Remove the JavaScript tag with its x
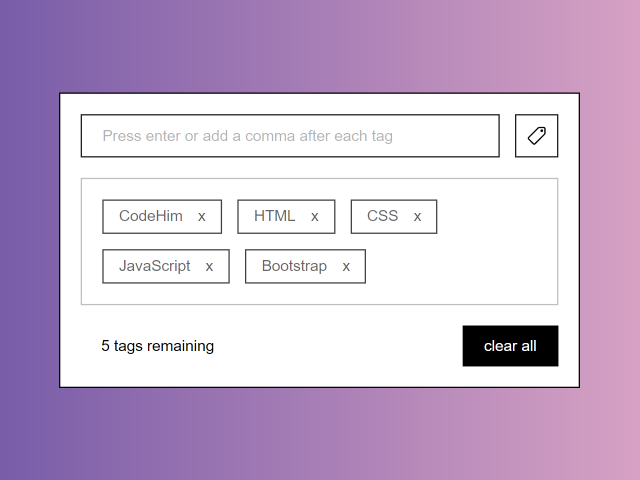The width and height of the screenshot is (640, 480). (209, 267)
